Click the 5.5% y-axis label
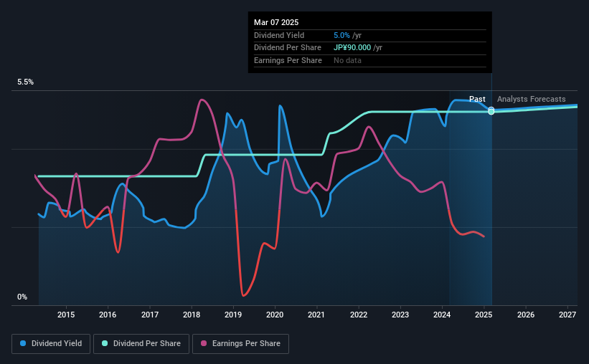 (x=26, y=82)
